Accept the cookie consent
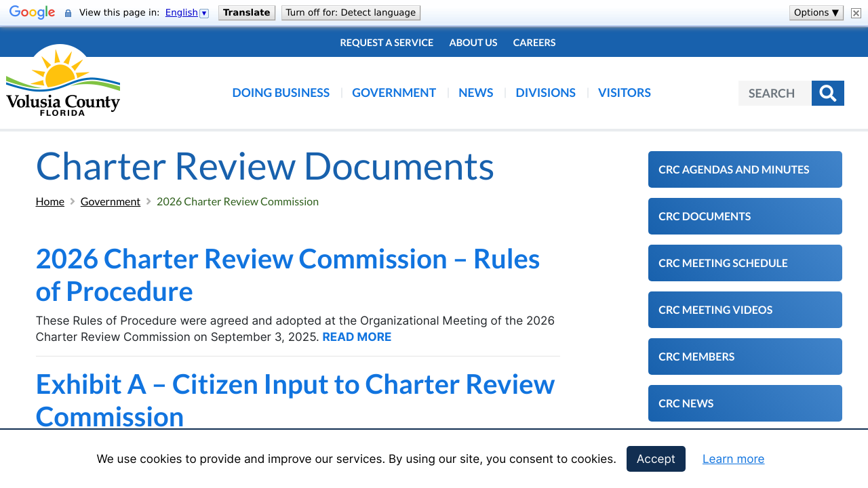The width and height of the screenshot is (868, 488). coord(656,459)
